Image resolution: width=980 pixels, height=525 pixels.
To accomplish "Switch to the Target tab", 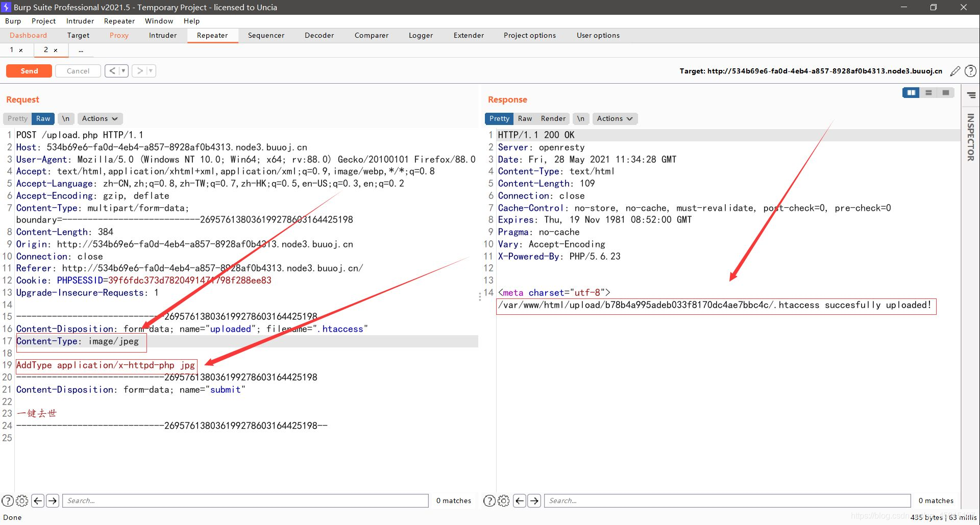I will (x=78, y=35).
